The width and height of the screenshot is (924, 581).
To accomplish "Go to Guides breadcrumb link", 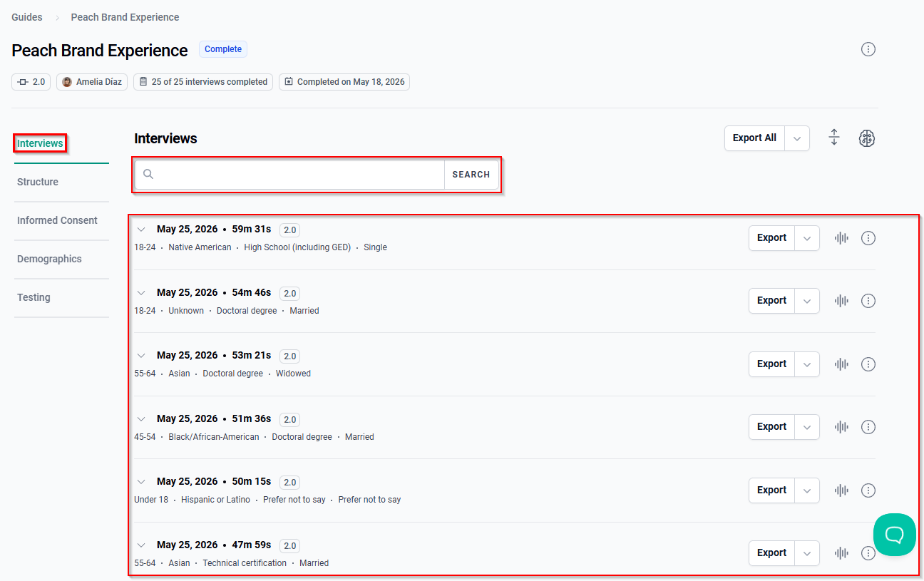I will pos(27,17).
